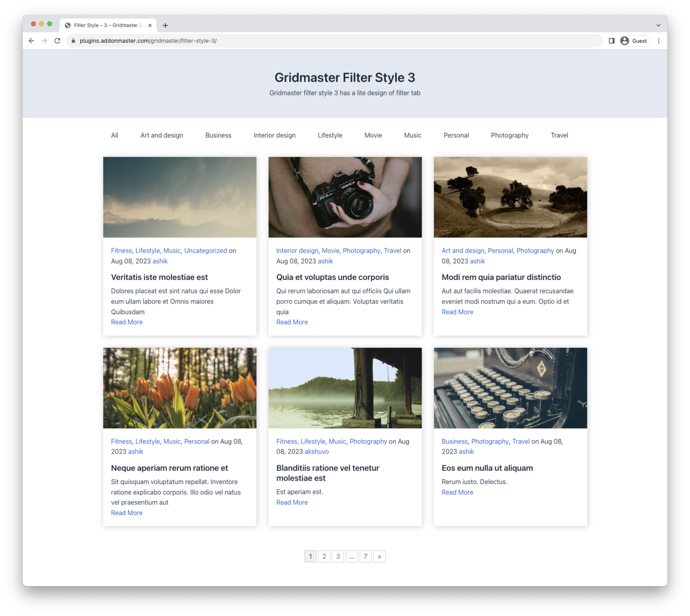Viewport: 690px width, 616px height.
Task: Click author ashik in Veritatis post
Action: (x=160, y=261)
